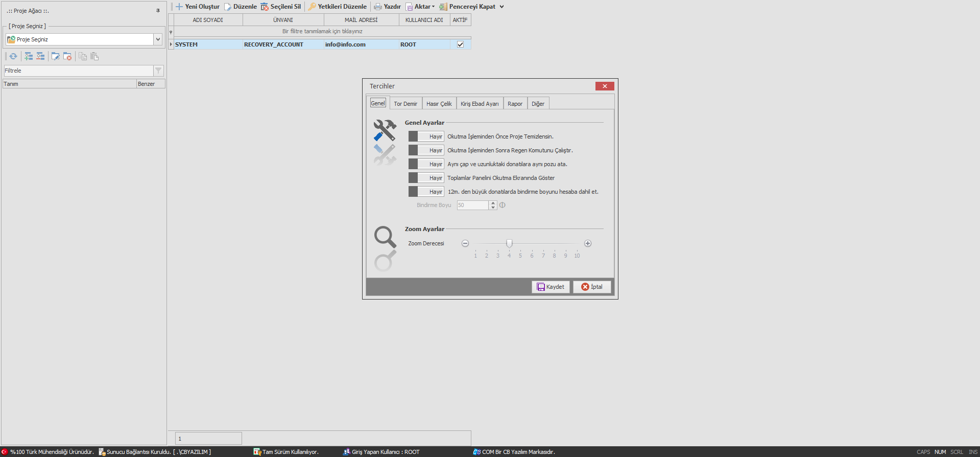Open the Aktar export dropdown
Screen dimensions: 980x457
420,7
